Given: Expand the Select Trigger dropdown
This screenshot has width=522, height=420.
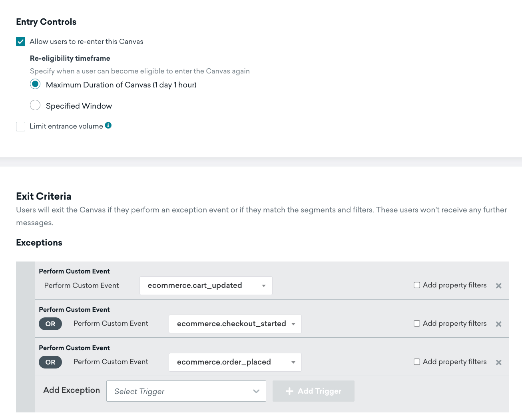Looking at the screenshot, I should click(186, 391).
